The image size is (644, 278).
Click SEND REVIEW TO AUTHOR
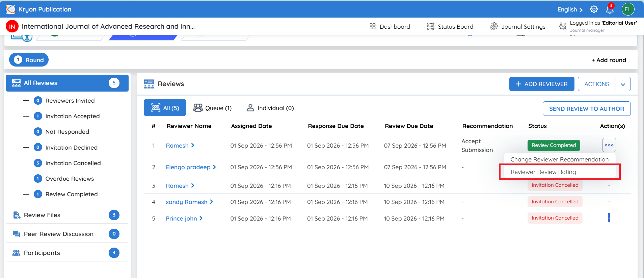[587, 109]
